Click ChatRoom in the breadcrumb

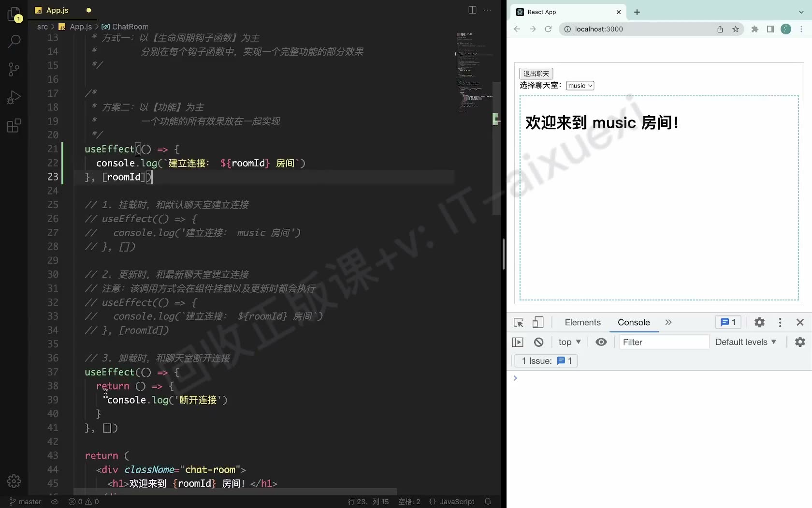125,27
